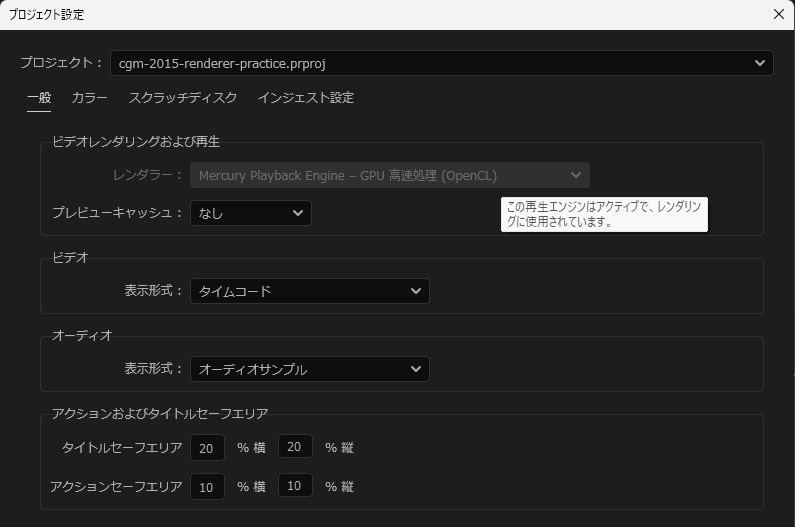795x527 pixels.
Task: Click the アクションセーフエリア 縦 percentage field
Action: pyautogui.click(x=295, y=485)
